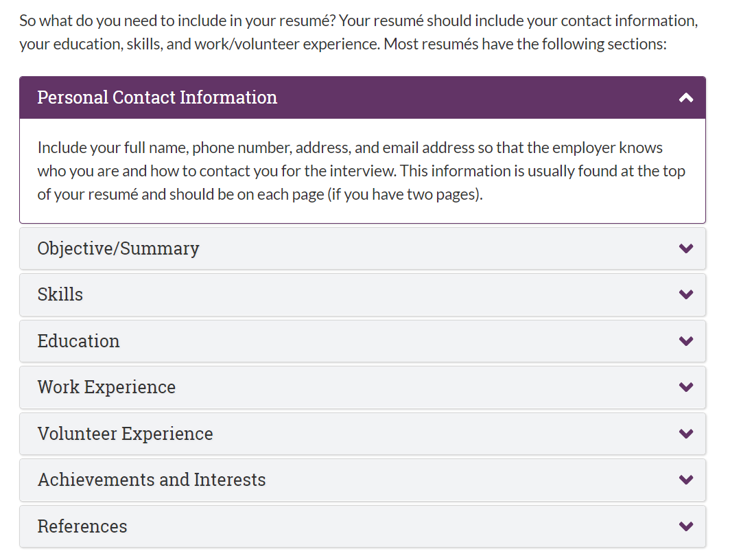This screenshot has width=730, height=560.
Task: Expand the Objective/Summary accordion
Action: tap(362, 248)
